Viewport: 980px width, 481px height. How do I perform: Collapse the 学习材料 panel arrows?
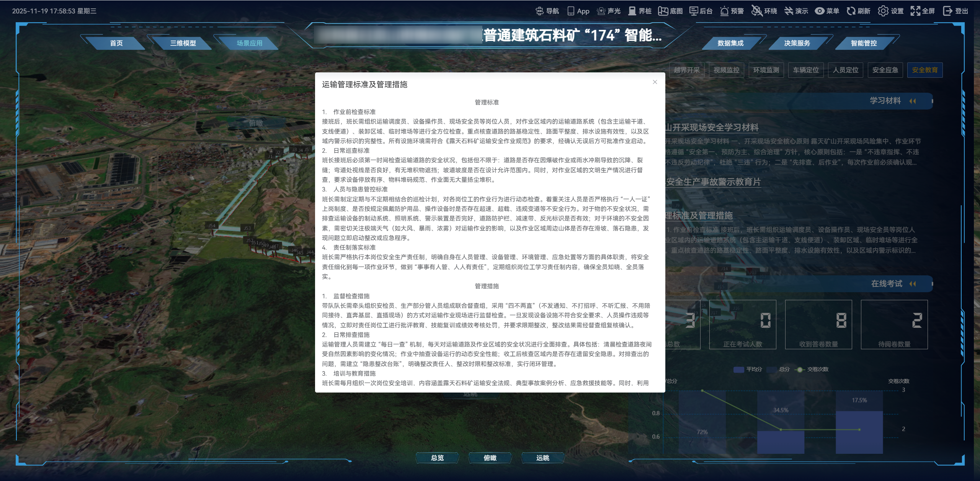(x=913, y=101)
